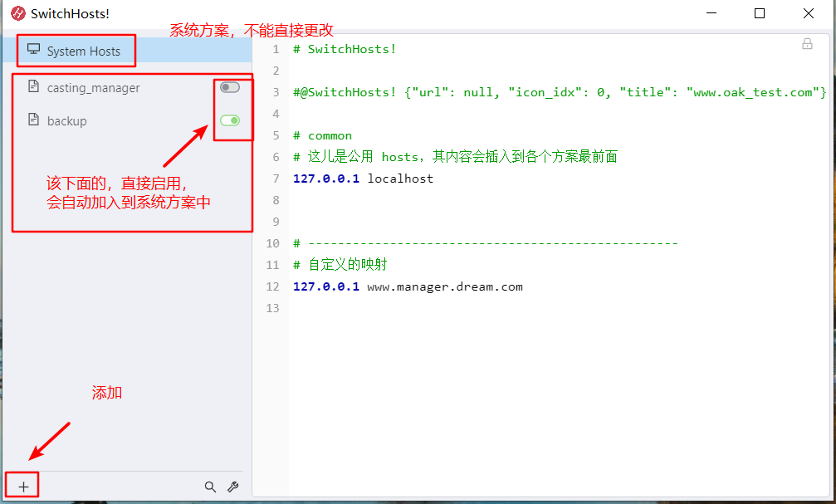836x504 pixels.
Task: Click the '127.0.0.1 localhost' entry
Action: pyautogui.click(x=363, y=179)
